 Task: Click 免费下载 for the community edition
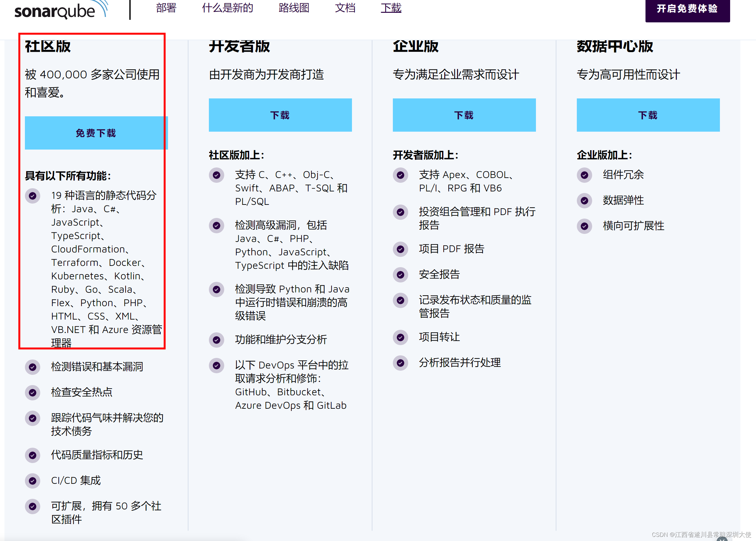point(96,133)
